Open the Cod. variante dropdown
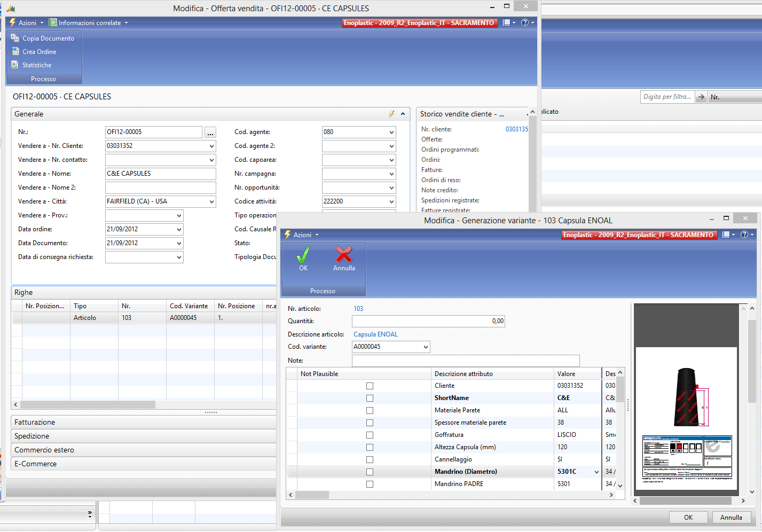This screenshot has width=762, height=532. coord(426,347)
